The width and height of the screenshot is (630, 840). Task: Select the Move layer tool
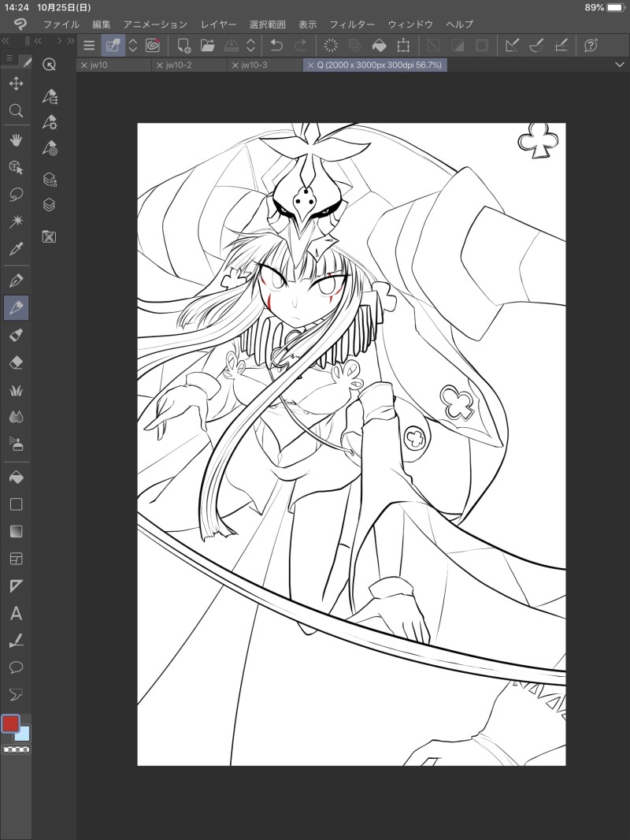16,84
